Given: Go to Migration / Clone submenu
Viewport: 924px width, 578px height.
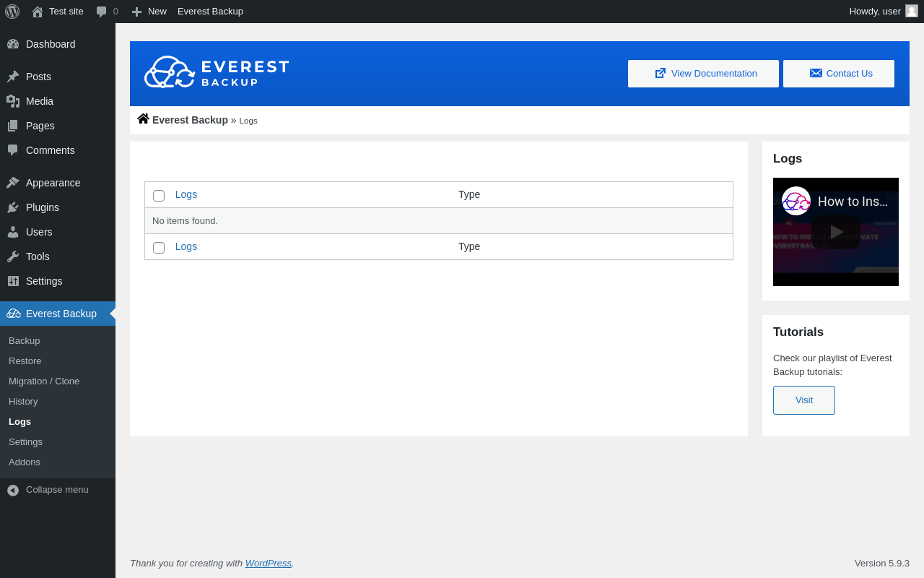Looking at the screenshot, I should [x=44, y=381].
